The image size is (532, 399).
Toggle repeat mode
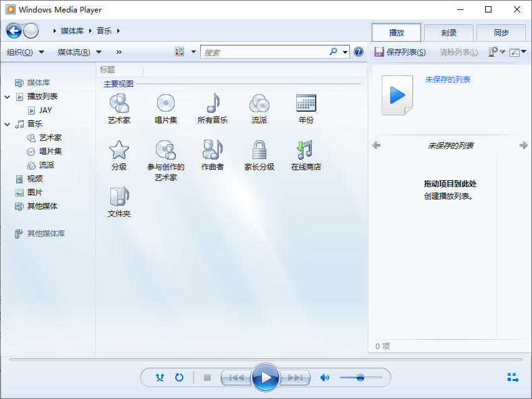coord(179,377)
